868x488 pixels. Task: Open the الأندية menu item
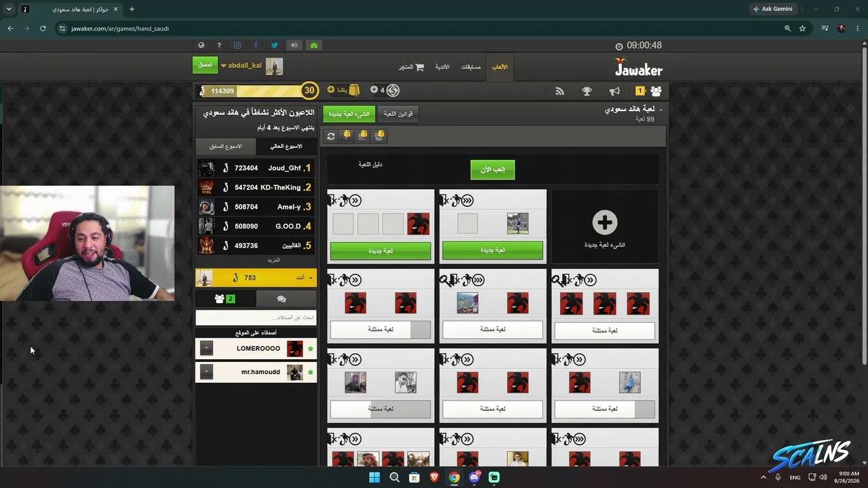(x=442, y=67)
